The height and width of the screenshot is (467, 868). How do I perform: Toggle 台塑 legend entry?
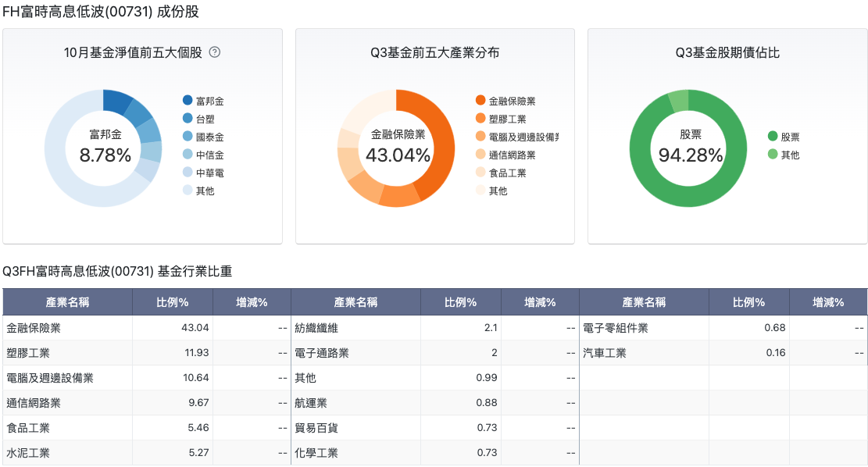198,119
